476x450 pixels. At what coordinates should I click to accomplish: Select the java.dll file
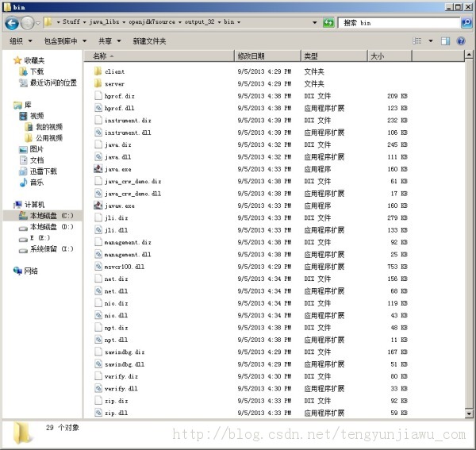tap(117, 156)
